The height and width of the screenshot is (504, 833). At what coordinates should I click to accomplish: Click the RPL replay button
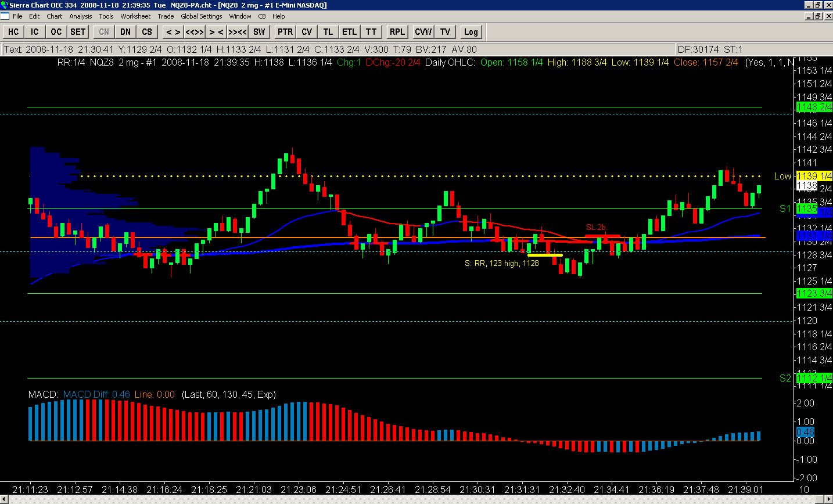[397, 32]
